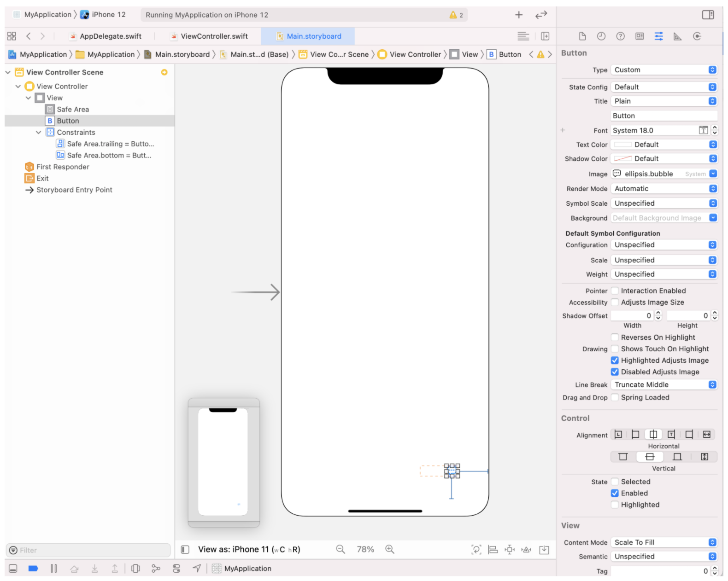Check Spring Loaded option
728x581 pixels.
[x=615, y=398]
